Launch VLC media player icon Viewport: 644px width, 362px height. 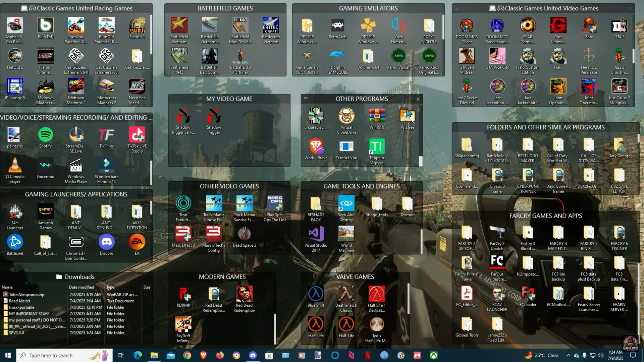pyautogui.click(x=15, y=166)
